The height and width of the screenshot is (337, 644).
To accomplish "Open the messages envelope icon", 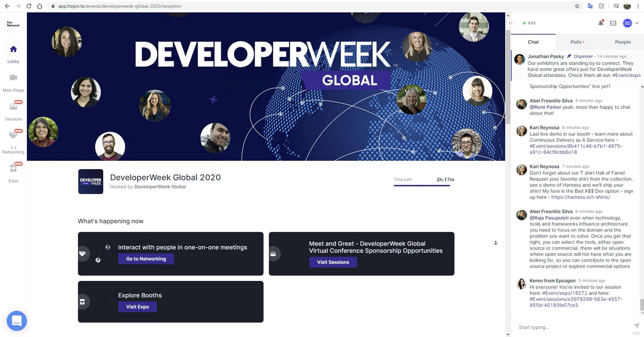I will click(613, 23).
